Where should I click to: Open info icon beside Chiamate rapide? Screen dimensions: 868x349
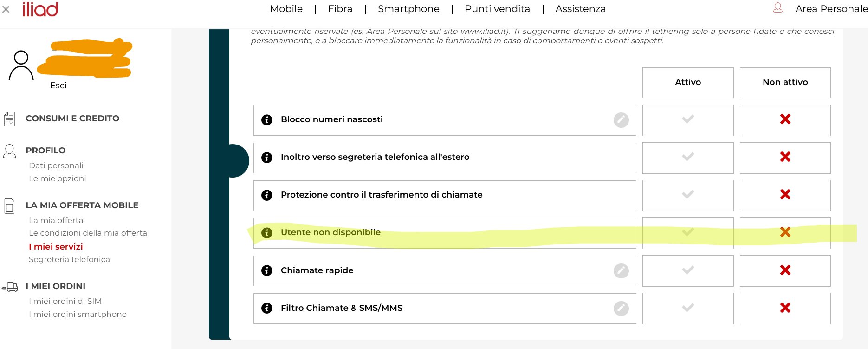click(267, 270)
